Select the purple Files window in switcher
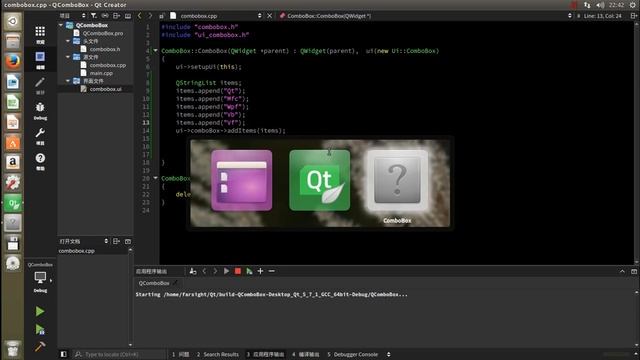The width and height of the screenshot is (640, 360). click(x=242, y=180)
